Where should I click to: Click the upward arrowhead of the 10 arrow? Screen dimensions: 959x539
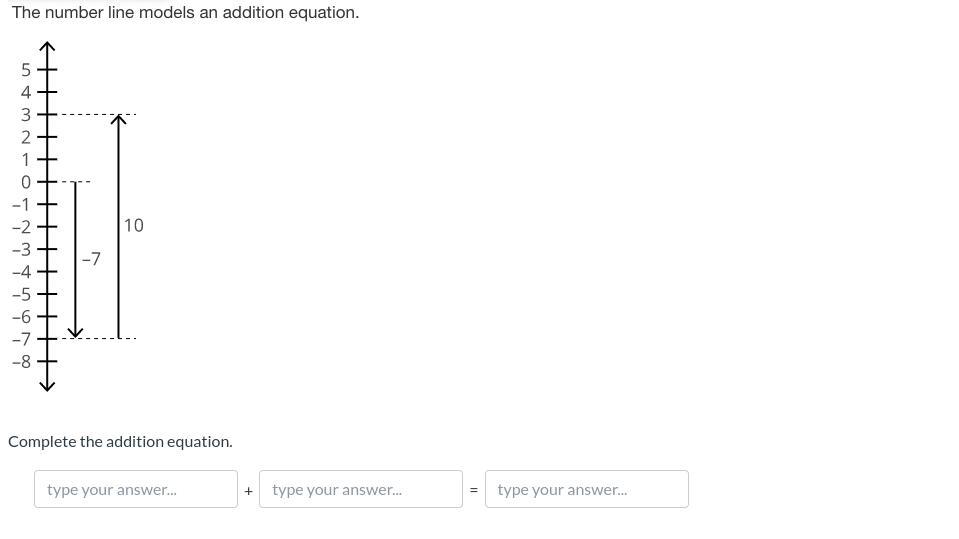(119, 121)
